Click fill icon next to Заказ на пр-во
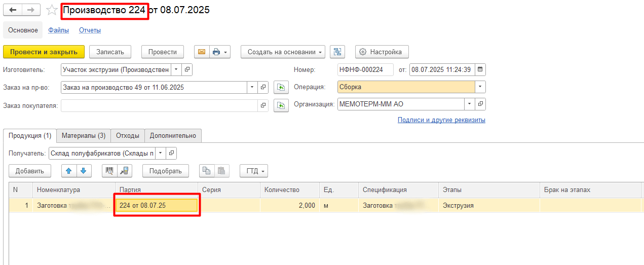 click(281, 88)
